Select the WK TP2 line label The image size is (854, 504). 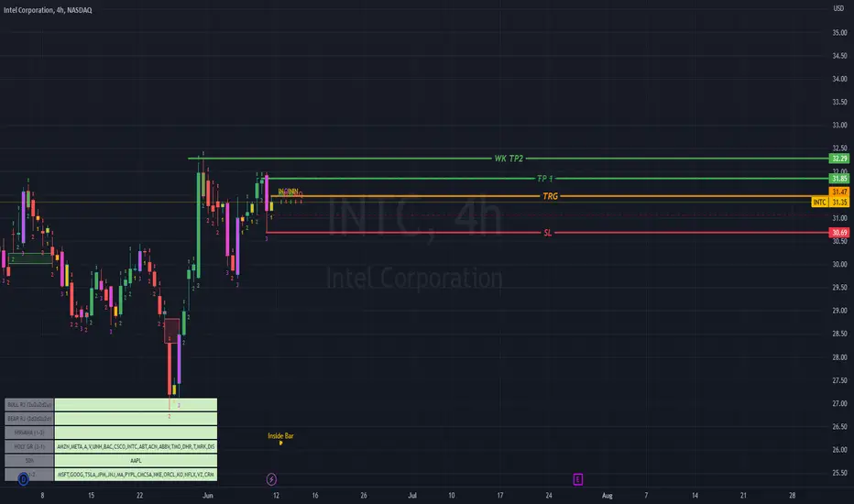(509, 159)
